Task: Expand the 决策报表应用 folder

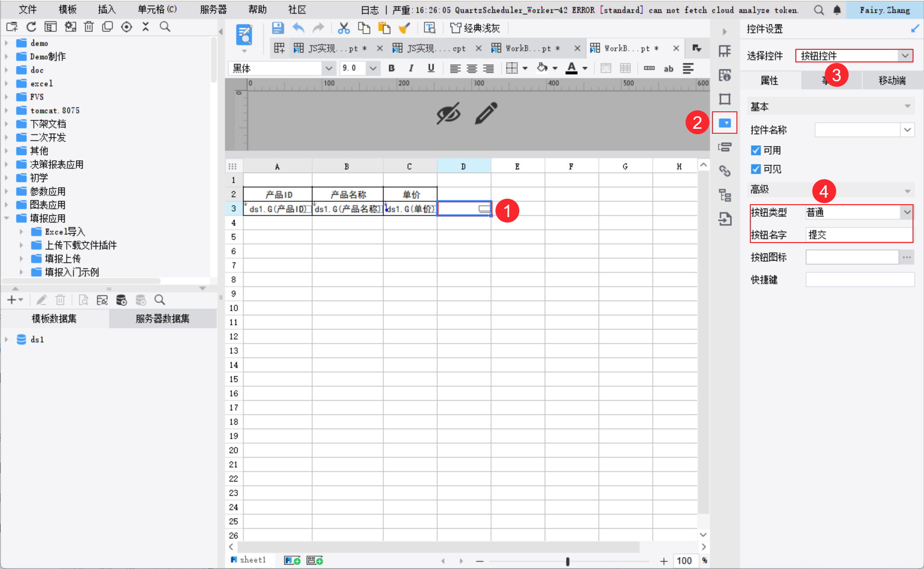Action: (x=6, y=164)
